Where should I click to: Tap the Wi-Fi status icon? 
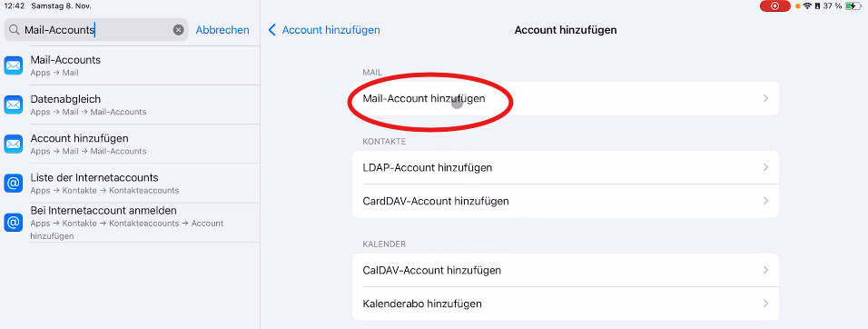808,6
